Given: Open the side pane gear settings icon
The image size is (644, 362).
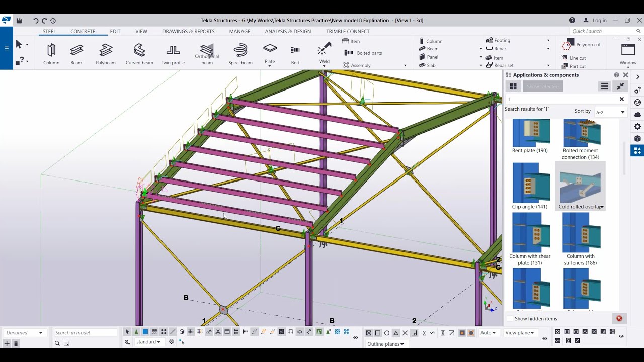Looking at the screenshot, I should 637,126.
